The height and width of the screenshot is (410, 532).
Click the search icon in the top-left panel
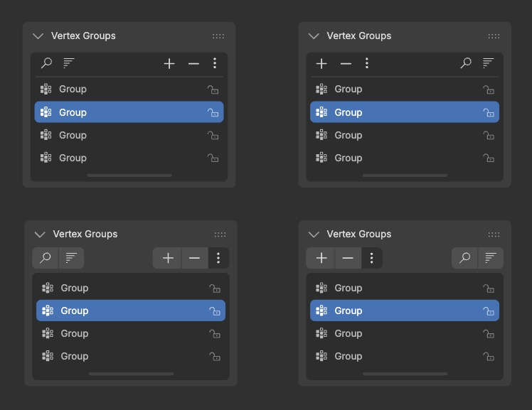pos(46,63)
